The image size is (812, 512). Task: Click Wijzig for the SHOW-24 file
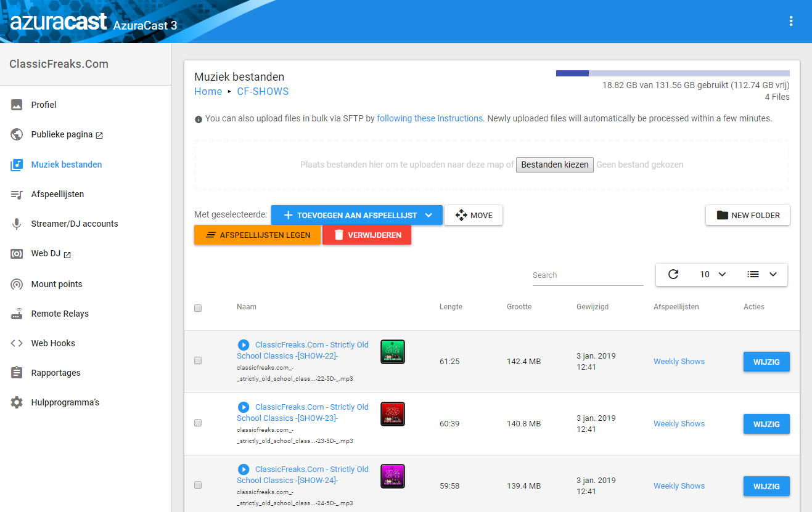click(766, 486)
